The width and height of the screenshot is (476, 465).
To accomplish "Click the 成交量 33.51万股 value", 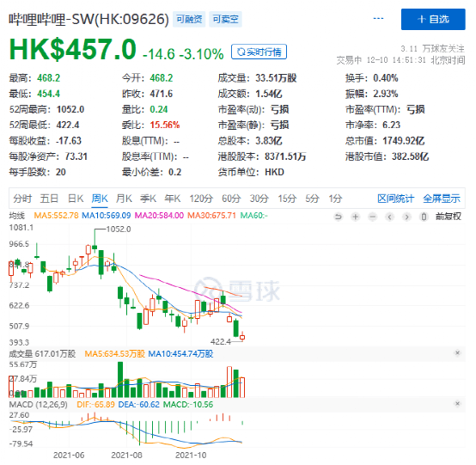I will click(x=276, y=78).
